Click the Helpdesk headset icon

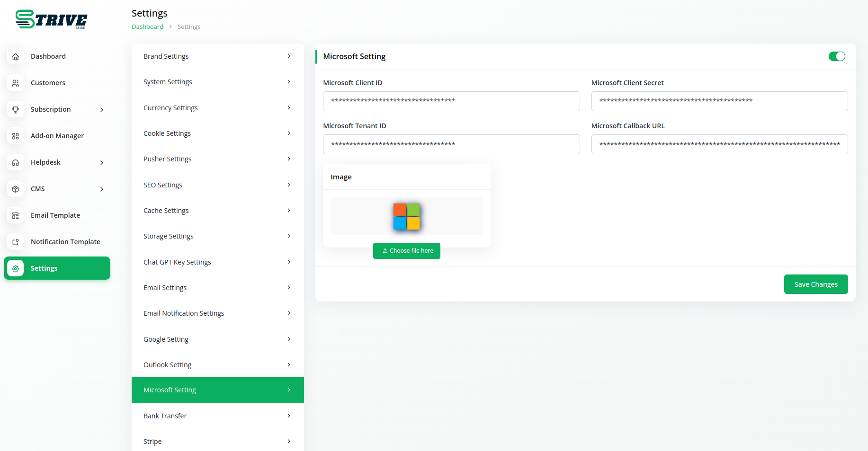(x=16, y=162)
